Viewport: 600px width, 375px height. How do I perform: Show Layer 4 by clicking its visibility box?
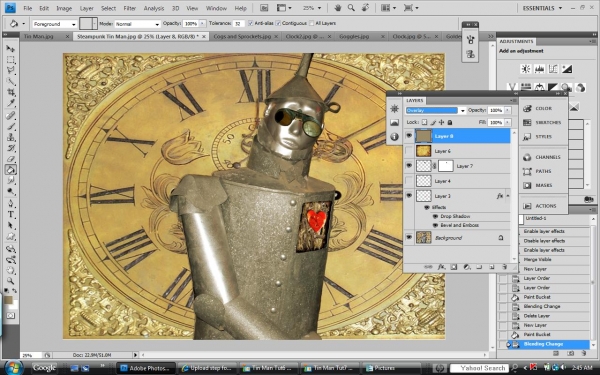[409, 181]
